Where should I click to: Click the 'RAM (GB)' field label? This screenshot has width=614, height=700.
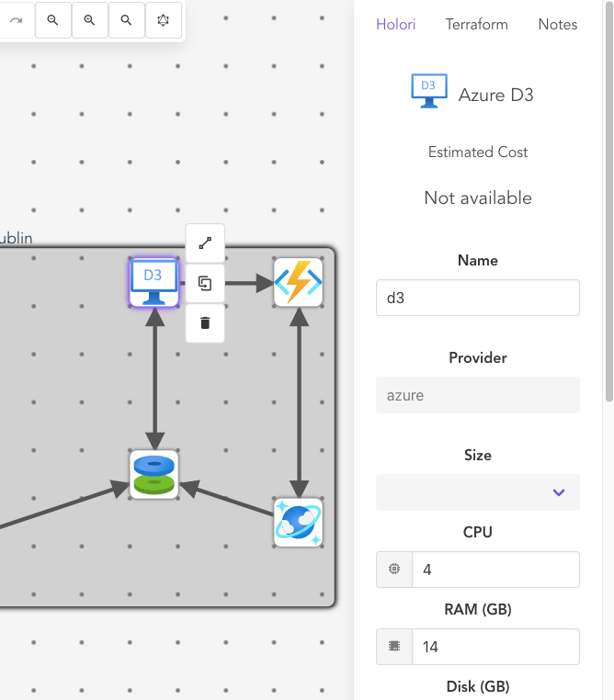coord(478,609)
